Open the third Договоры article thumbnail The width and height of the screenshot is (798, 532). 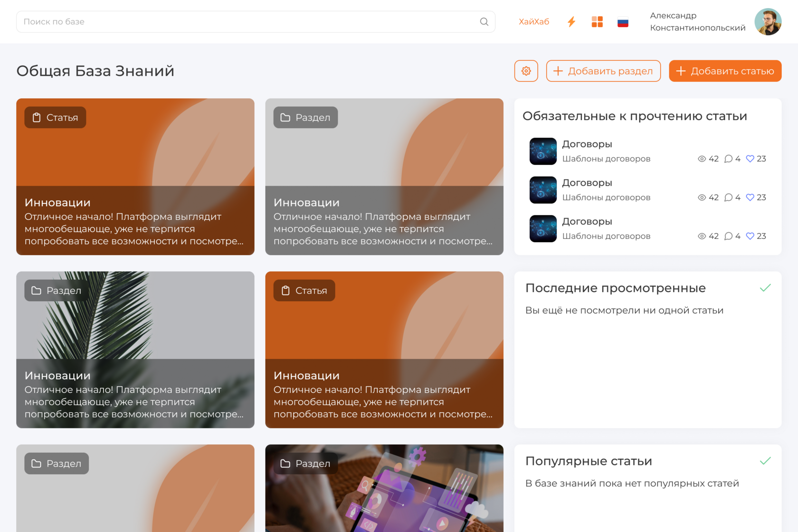[x=543, y=229]
